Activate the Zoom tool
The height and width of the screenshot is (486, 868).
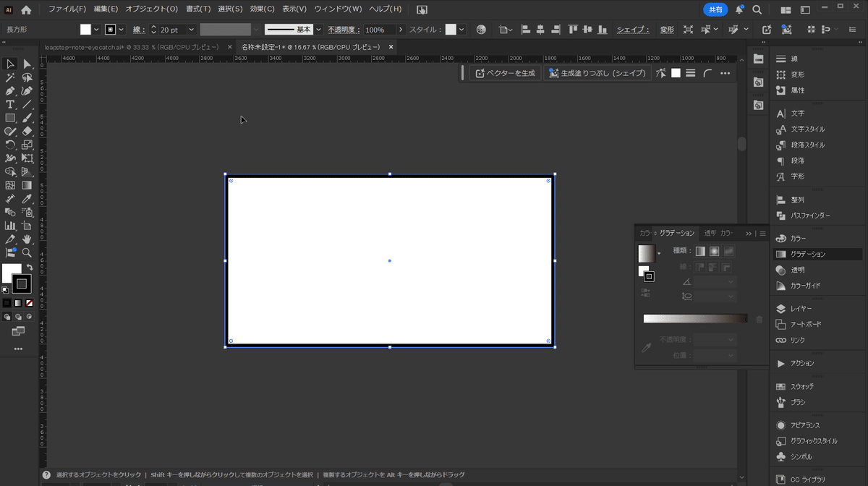click(27, 252)
